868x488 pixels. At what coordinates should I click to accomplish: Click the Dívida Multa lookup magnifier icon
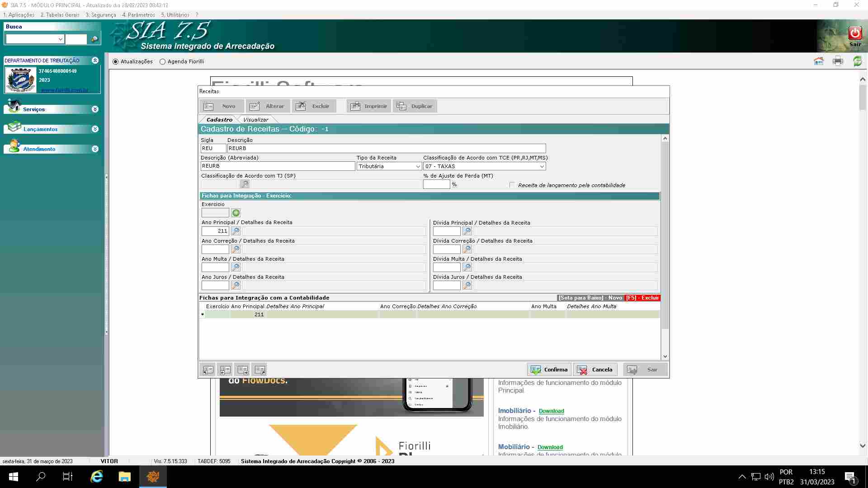coord(467,267)
